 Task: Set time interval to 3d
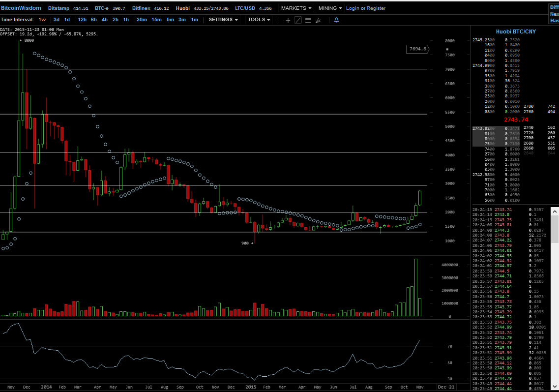click(57, 20)
